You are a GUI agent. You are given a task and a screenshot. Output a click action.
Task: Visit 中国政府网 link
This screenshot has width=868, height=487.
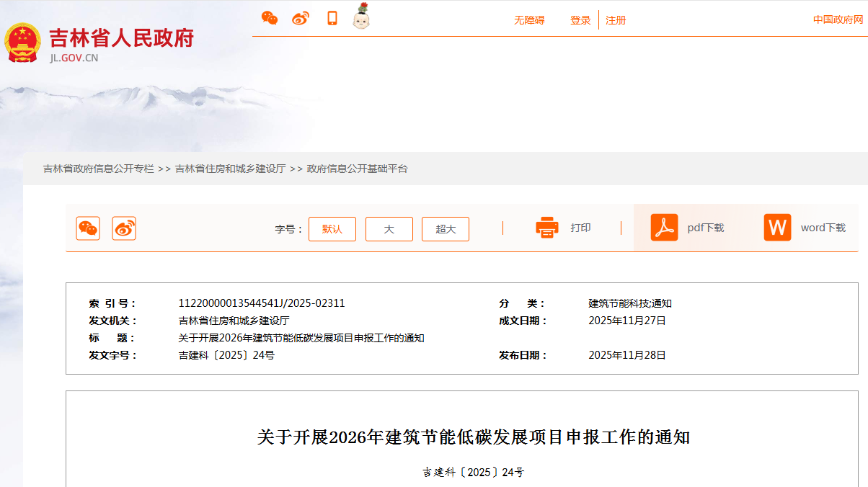pos(838,20)
